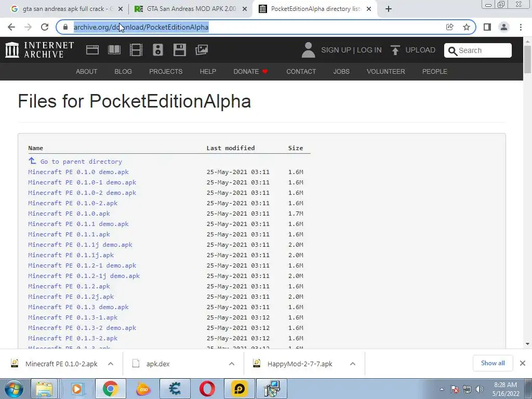The height and width of the screenshot is (399, 532).
Task: Open the Video film-strip icon
Action: coord(136,50)
